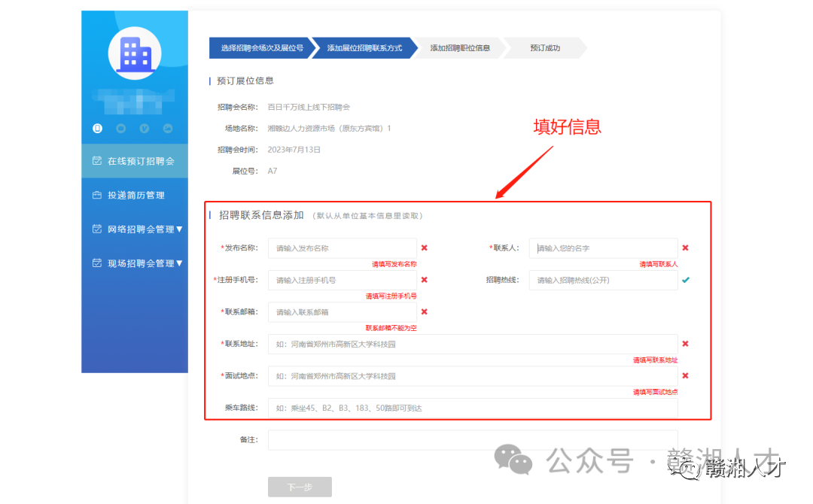Expand the 网络招聘会管理 dropdown arrow
The height and width of the screenshot is (504, 813).
point(179,229)
